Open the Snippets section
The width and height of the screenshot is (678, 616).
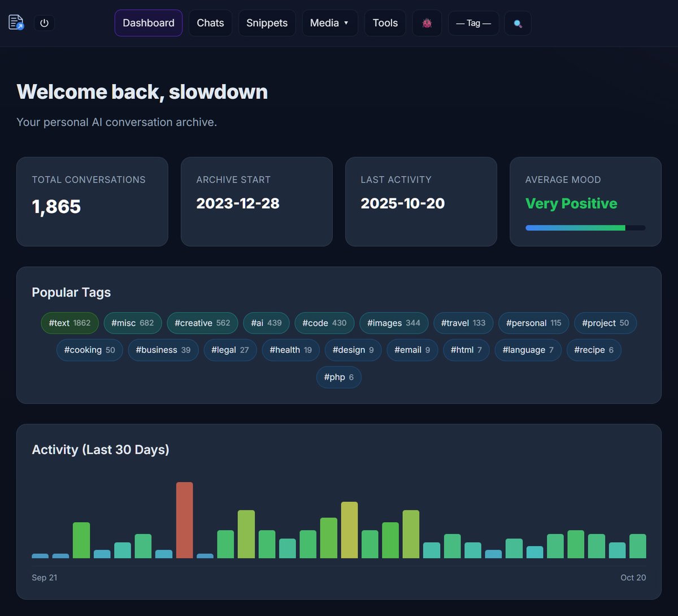pos(267,23)
